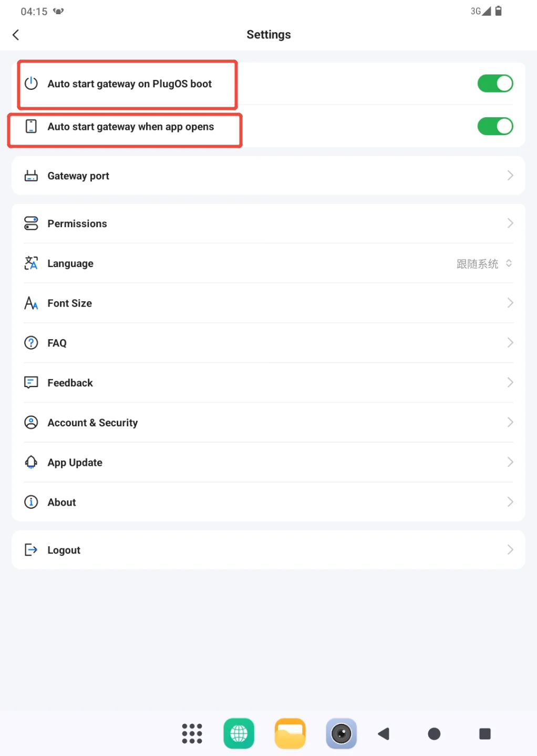Image resolution: width=537 pixels, height=756 pixels.
Task: Launch the yellow file manager app
Action: click(290, 733)
